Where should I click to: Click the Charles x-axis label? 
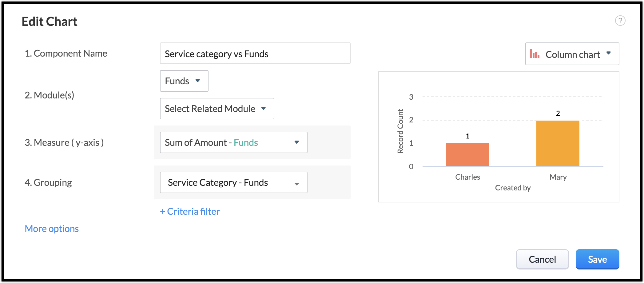(467, 177)
